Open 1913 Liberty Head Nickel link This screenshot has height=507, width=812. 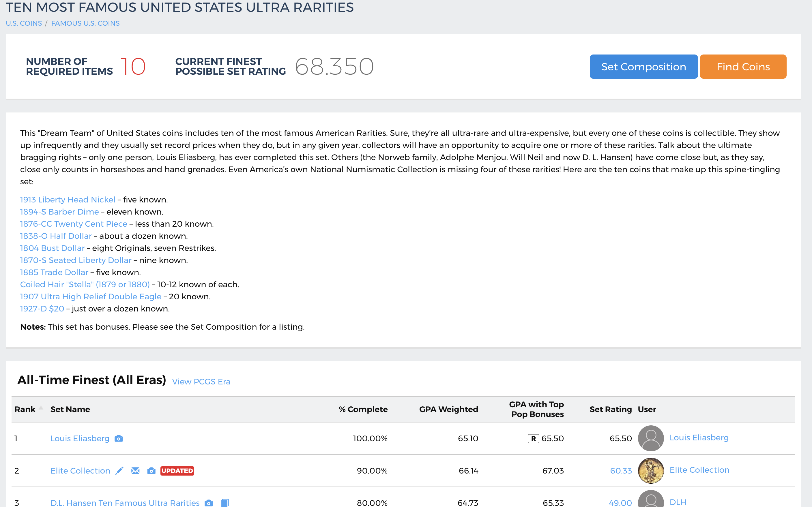click(x=68, y=200)
